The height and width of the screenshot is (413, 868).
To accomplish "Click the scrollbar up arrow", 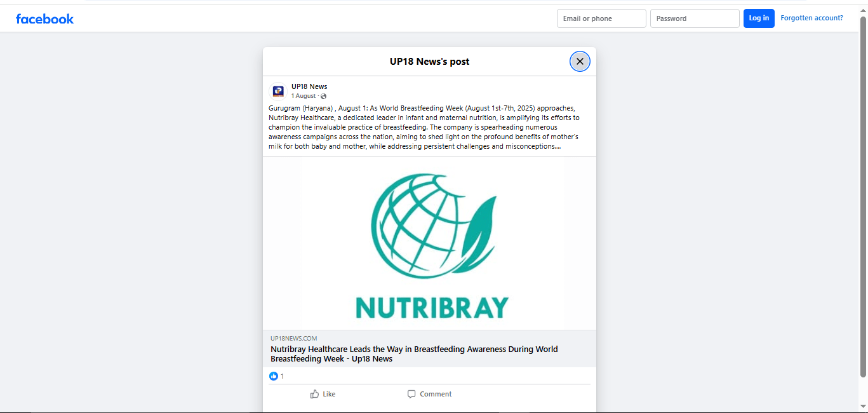I will 863,9.
